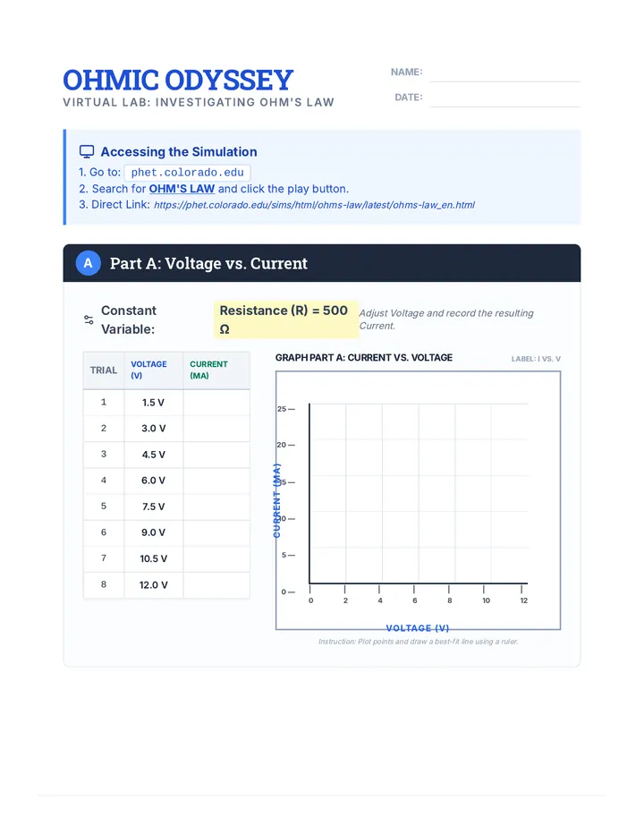Click the 6 tick label on the voltage axis
The width and height of the screenshot is (644, 834).
tap(415, 600)
